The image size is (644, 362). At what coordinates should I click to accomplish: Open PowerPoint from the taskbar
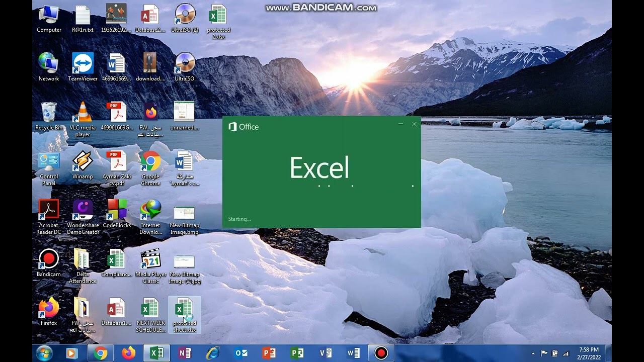click(269, 353)
